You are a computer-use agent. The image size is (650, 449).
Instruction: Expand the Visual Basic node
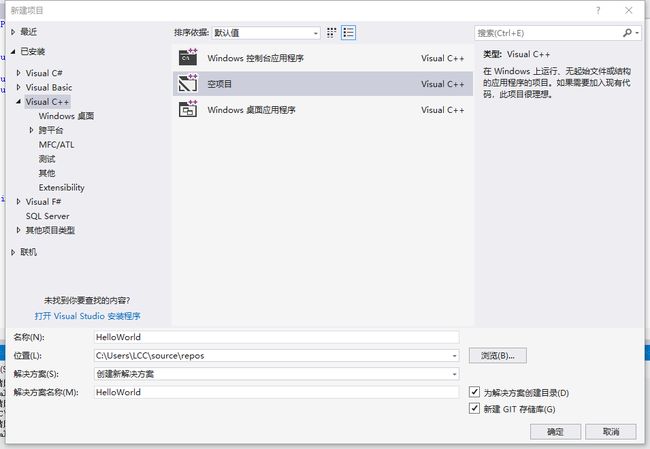tap(18, 87)
